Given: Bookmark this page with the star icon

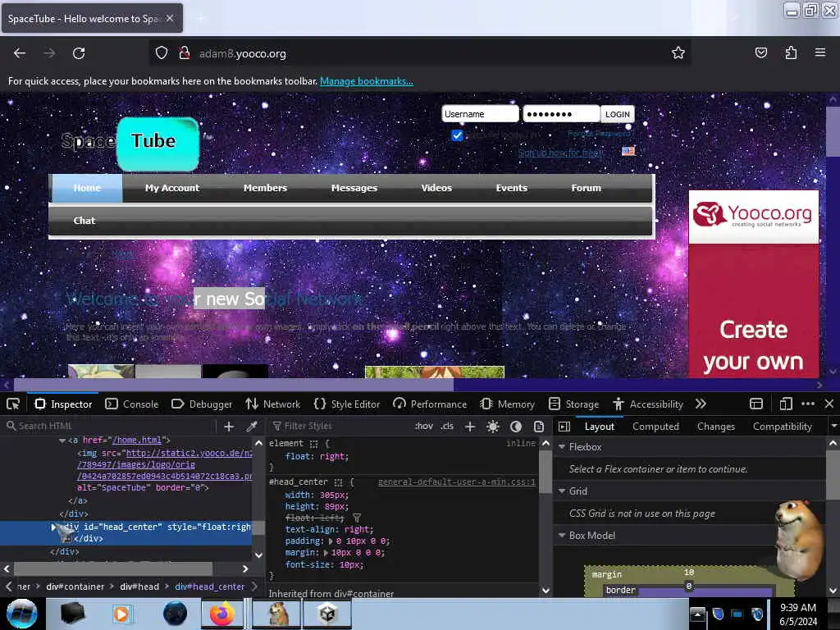Looking at the screenshot, I should [678, 52].
